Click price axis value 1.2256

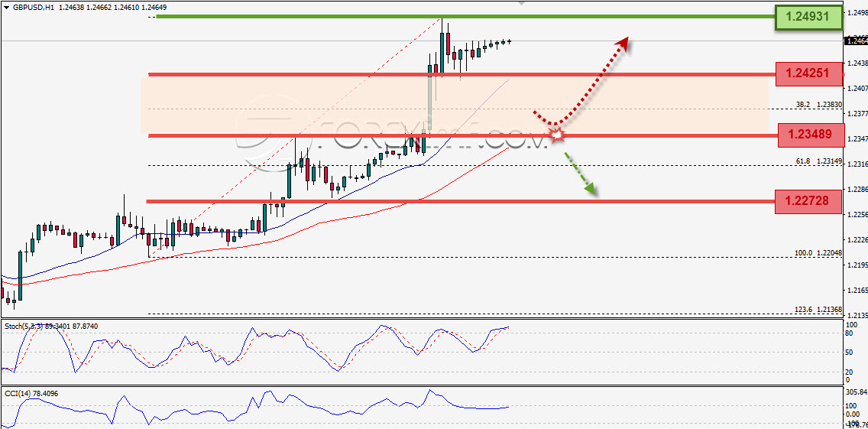(x=857, y=214)
